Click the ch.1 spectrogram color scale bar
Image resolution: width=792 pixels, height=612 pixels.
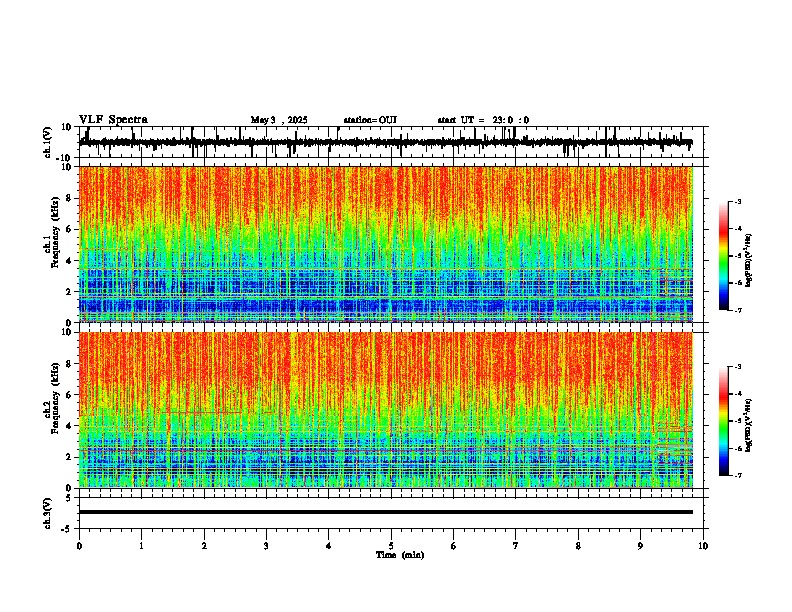[x=724, y=256]
